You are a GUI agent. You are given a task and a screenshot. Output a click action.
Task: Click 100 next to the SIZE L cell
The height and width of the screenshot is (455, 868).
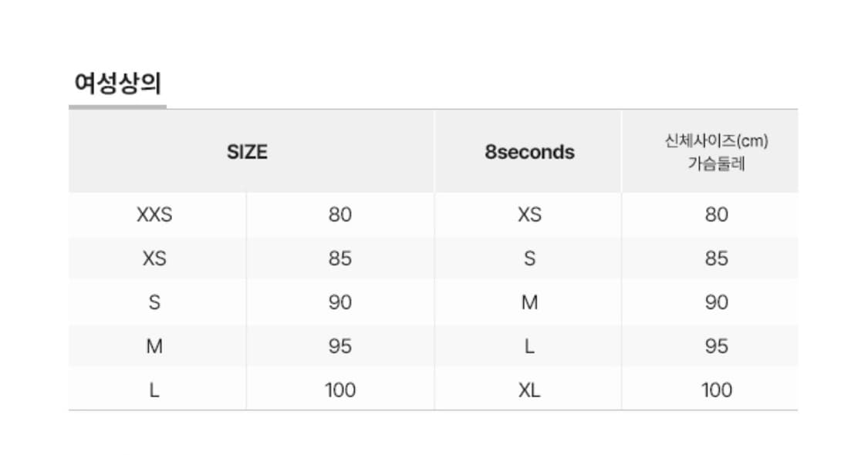click(339, 390)
